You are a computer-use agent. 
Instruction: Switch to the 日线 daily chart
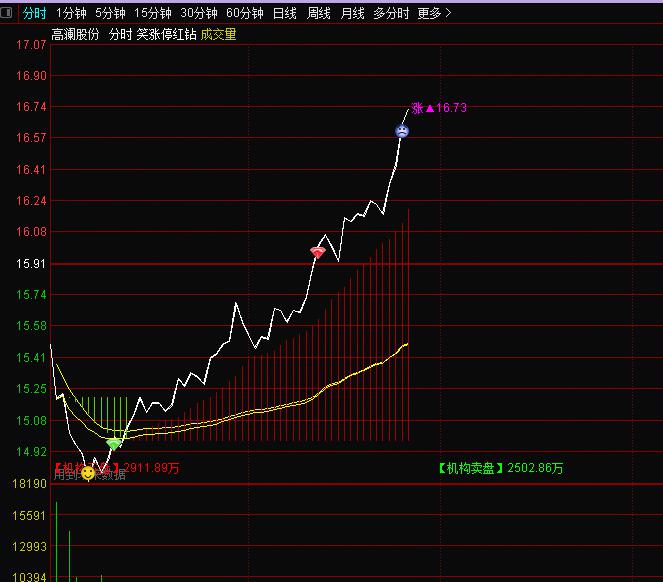[285, 14]
